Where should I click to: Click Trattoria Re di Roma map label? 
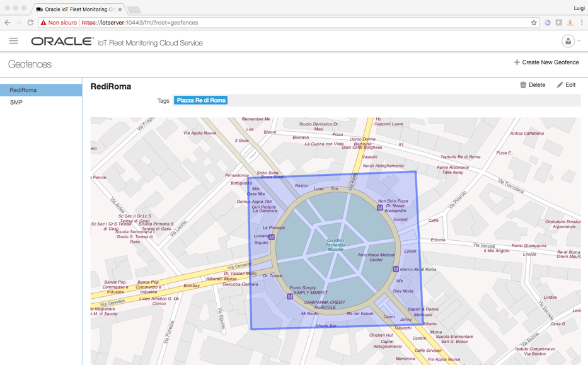tap(460, 157)
